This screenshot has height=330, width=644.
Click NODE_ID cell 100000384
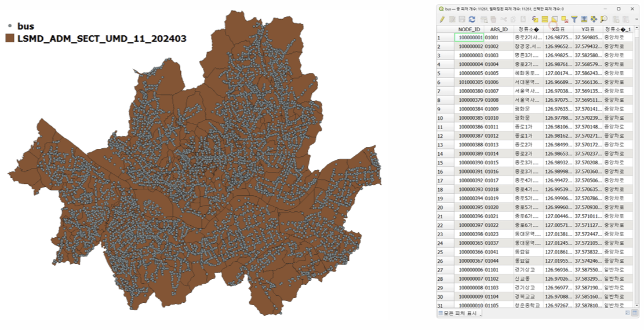pyautogui.click(x=469, y=109)
